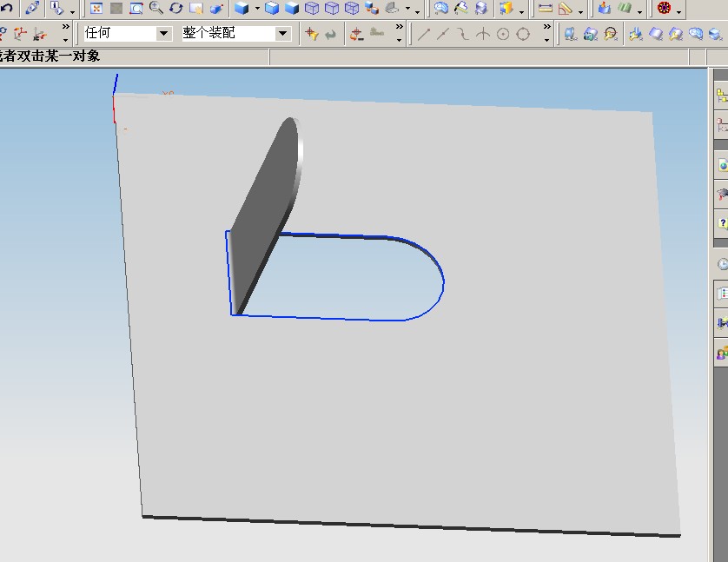Select the Zoom window rectangle icon
Screen dimensions: 728x562
click(136, 8)
